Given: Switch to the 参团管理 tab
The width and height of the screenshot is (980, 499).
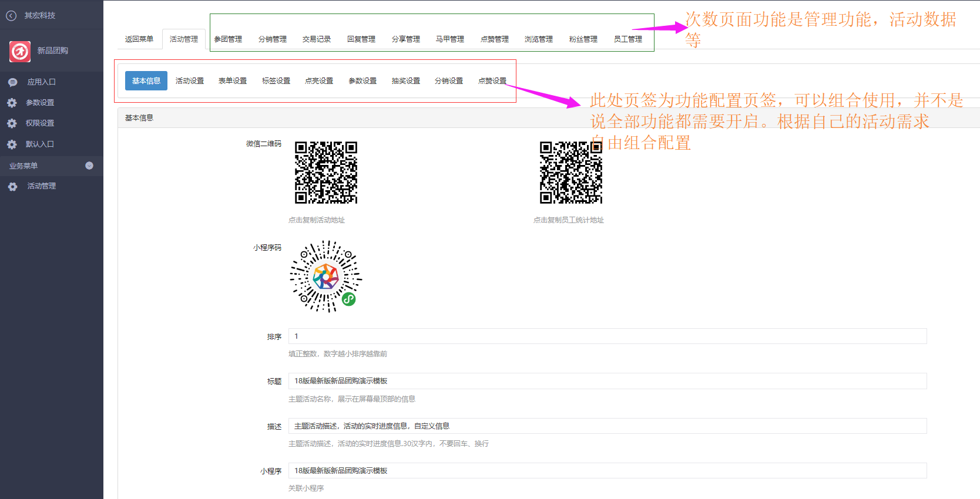Looking at the screenshot, I should coord(228,39).
